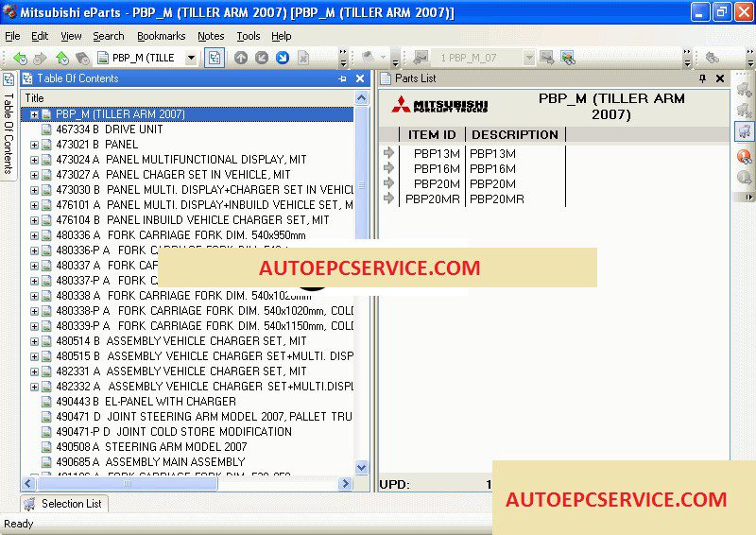Click the DESCRIPTION column header
Image resolution: width=756 pixels, height=535 pixels.
515,134
